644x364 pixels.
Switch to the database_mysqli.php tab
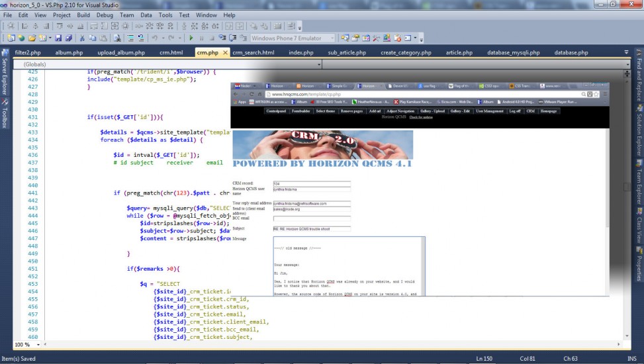pos(515,52)
